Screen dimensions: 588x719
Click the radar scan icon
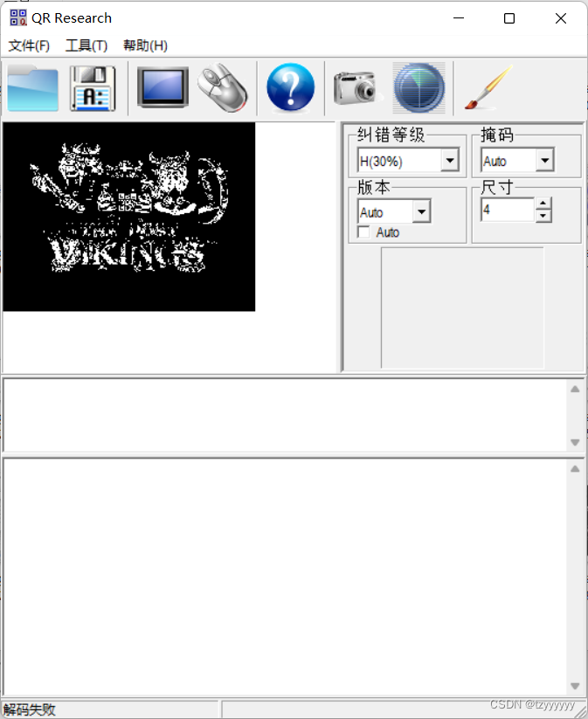click(x=419, y=87)
